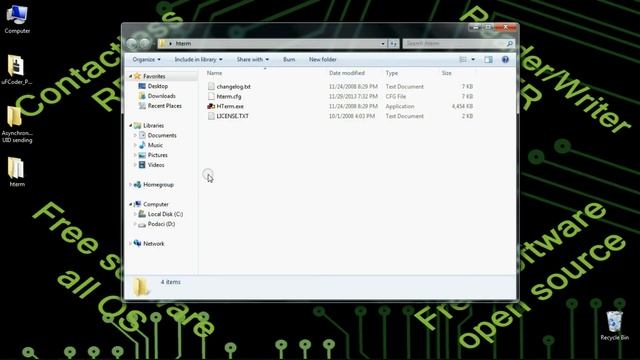The image size is (640, 360).
Task: Collapse the Computer tree group
Action: pyautogui.click(x=131, y=204)
